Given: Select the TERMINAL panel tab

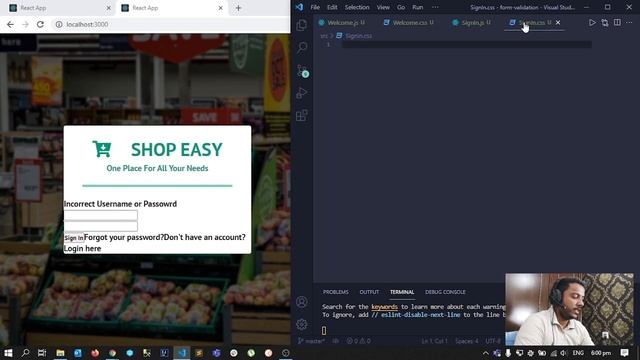Looking at the screenshot, I should pos(402,292).
